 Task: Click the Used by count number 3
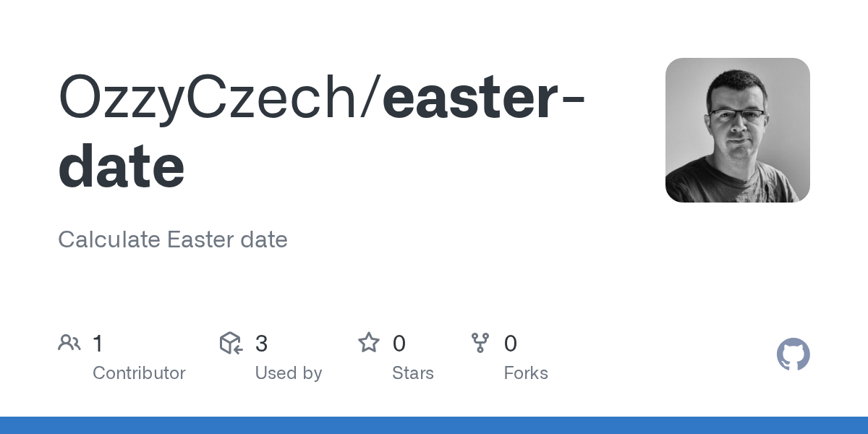click(261, 344)
